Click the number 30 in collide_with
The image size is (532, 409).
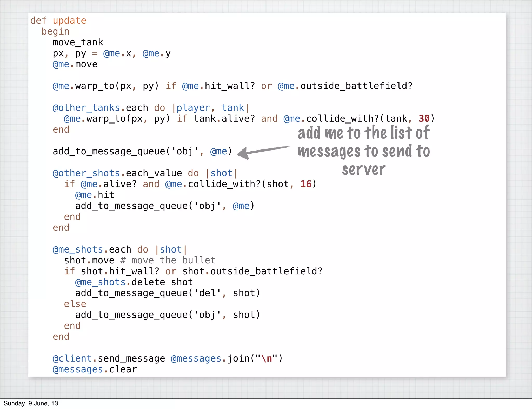click(424, 119)
